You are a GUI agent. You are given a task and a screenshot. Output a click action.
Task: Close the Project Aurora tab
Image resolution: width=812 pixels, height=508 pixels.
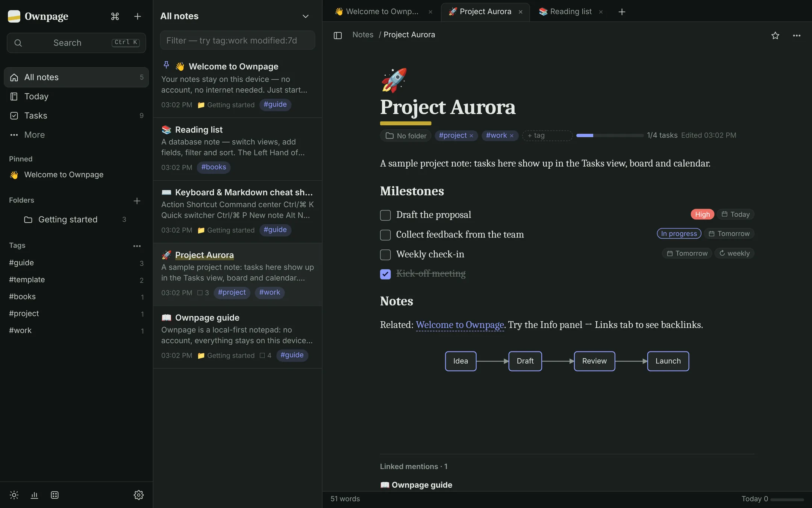(521, 12)
